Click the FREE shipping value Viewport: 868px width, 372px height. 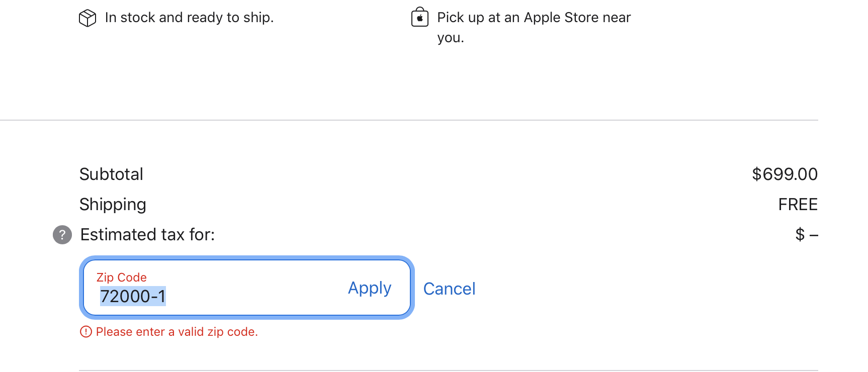(x=798, y=205)
